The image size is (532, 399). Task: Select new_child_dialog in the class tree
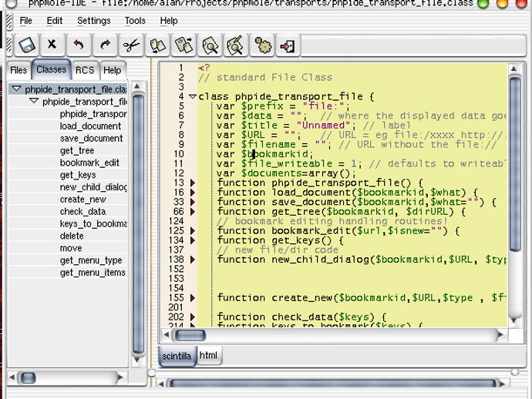93,187
